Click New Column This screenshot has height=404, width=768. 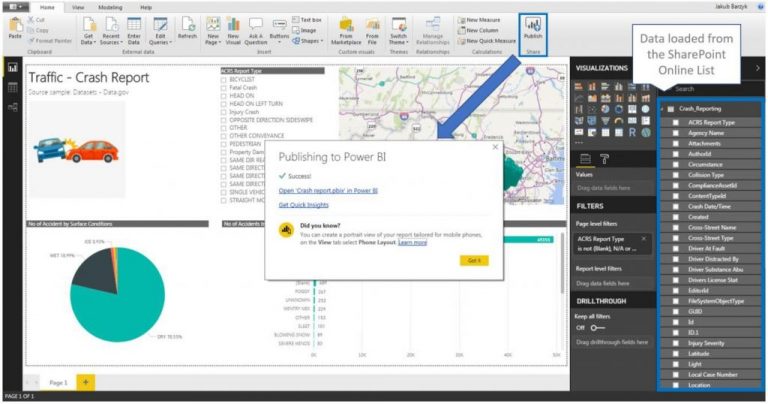click(478, 30)
